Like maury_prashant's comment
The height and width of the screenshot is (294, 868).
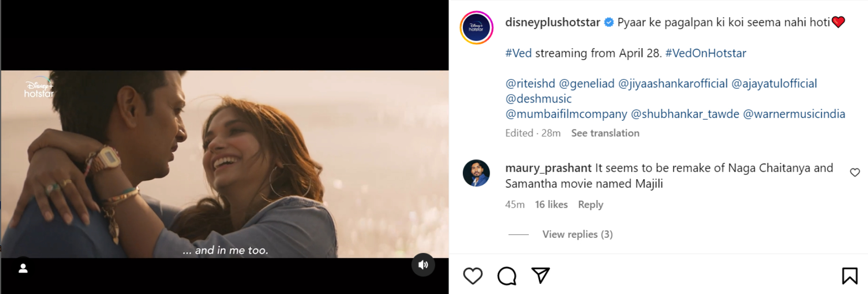point(855,173)
